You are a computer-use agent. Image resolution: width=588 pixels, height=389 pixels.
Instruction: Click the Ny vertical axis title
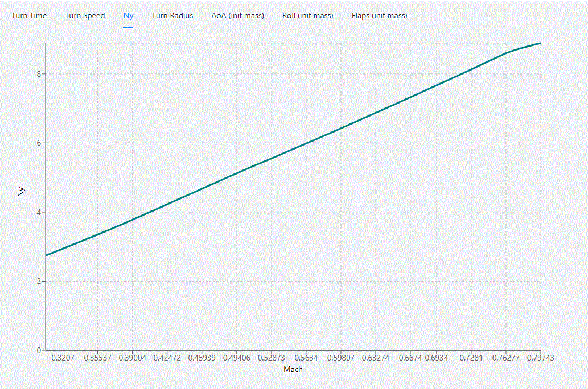tap(21, 192)
